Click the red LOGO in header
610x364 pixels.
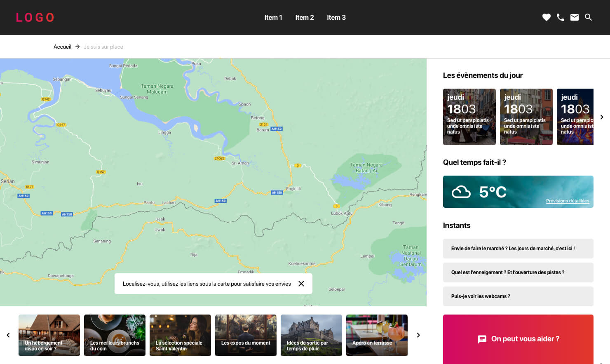tap(35, 17)
